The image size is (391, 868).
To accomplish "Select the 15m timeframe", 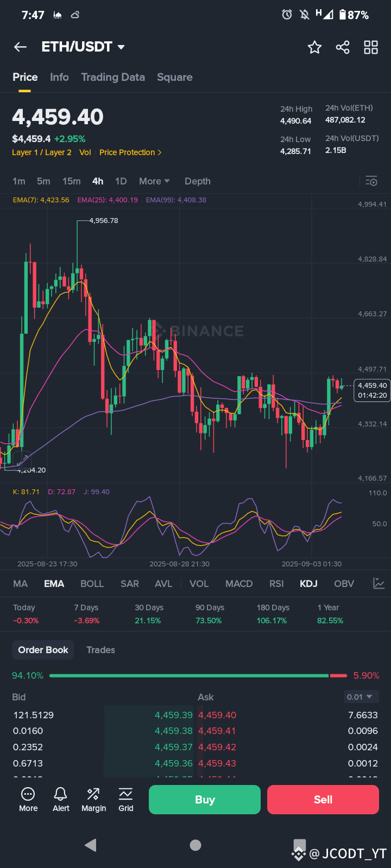I will 71,181.
